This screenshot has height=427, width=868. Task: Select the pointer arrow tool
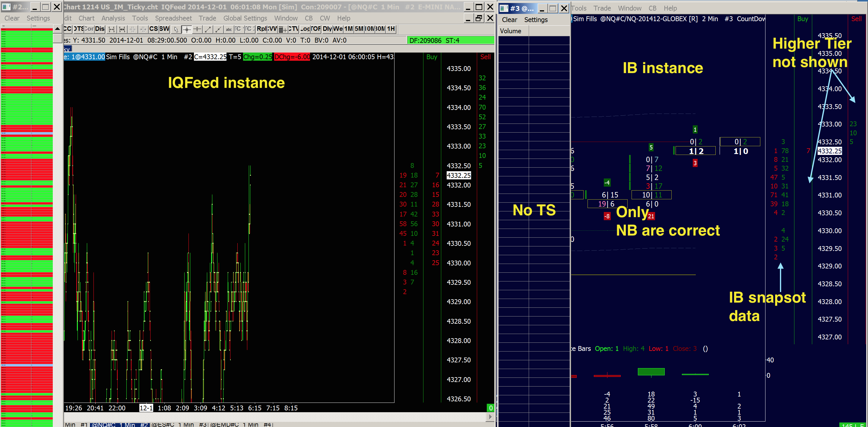coord(176,29)
